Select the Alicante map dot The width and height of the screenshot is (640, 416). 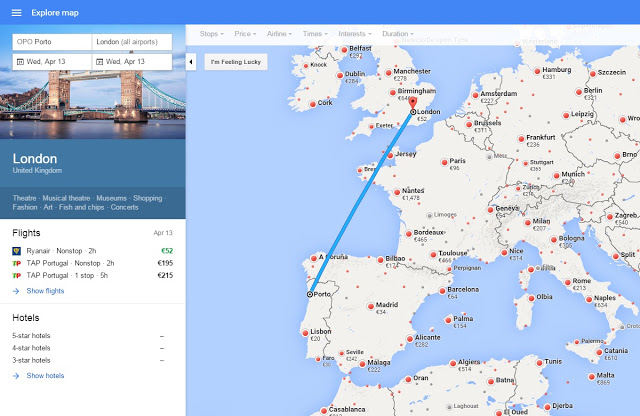[410, 339]
